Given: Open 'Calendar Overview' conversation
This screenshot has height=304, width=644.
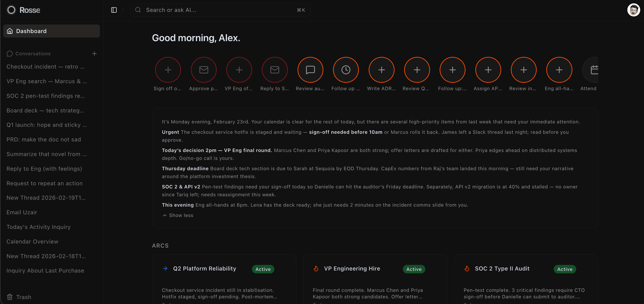Looking at the screenshot, I should [32, 242].
